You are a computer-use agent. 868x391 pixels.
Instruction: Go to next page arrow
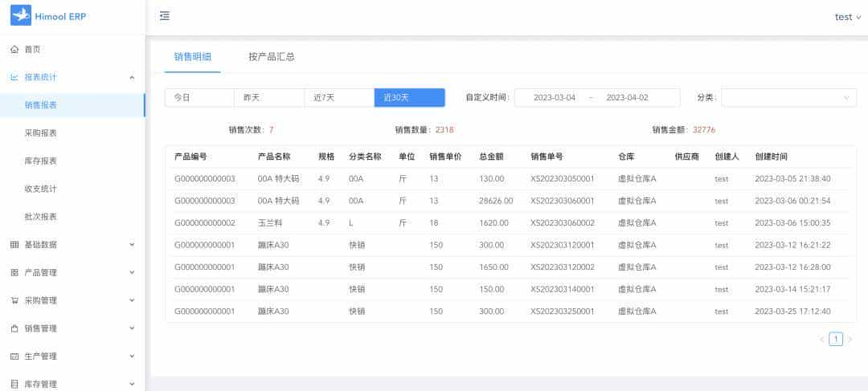tap(850, 339)
